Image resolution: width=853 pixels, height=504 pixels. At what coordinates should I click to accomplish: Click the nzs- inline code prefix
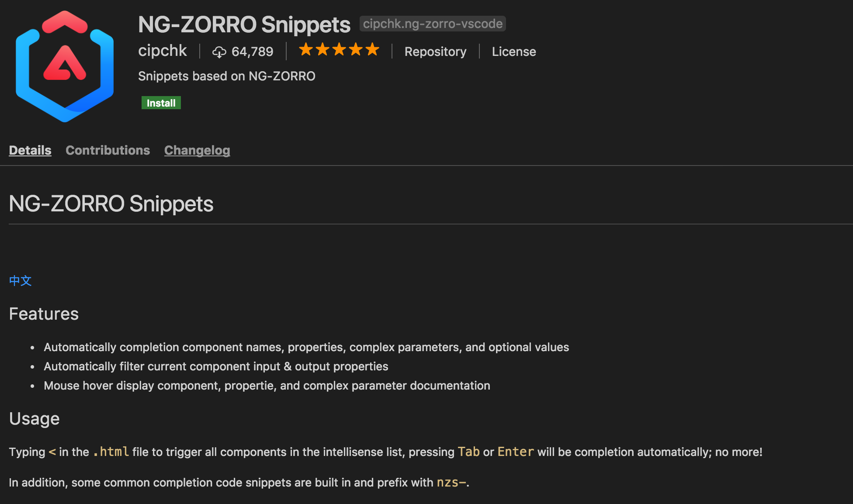pyautogui.click(x=451, y=483)
